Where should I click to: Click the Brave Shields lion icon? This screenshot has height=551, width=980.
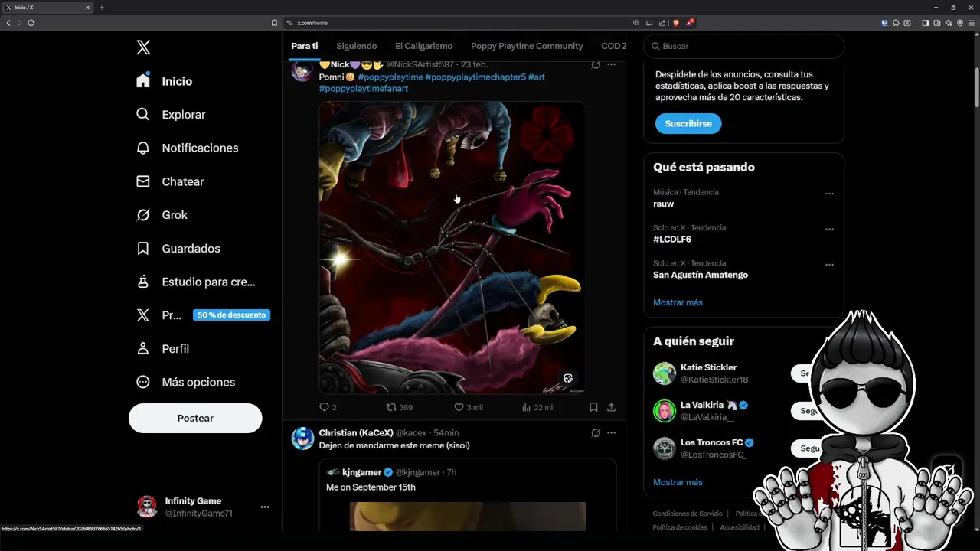pyautogui.click(x=675, y=23)
